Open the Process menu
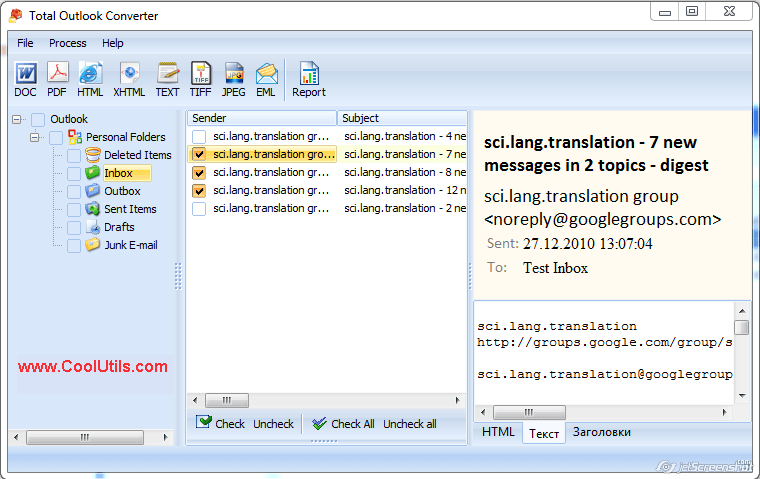760x479 pixels. point(68,43)
